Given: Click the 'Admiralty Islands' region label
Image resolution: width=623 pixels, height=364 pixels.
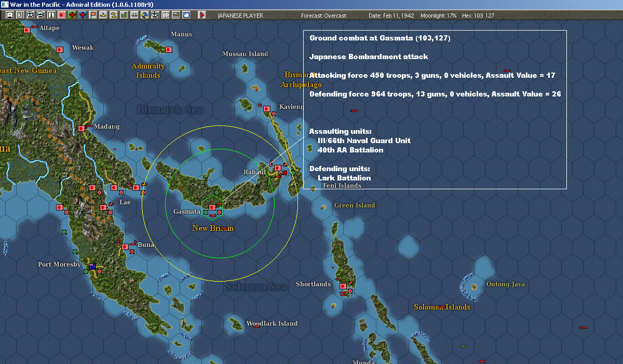Looking at the screenshot, I should (x=148, y=71).
